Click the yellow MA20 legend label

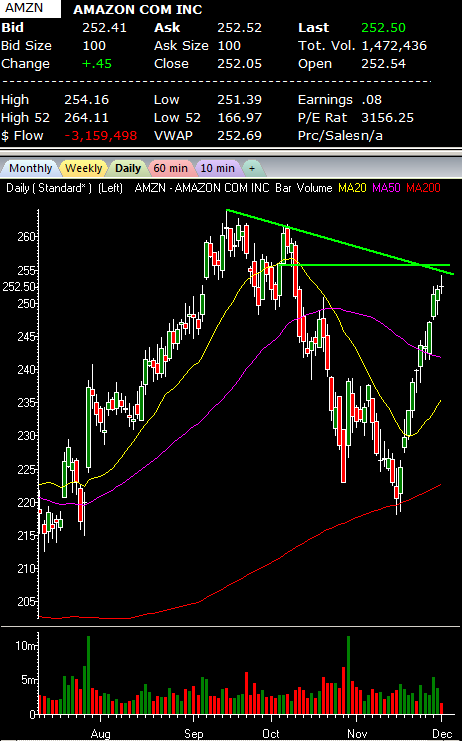(x=352, y=188)
